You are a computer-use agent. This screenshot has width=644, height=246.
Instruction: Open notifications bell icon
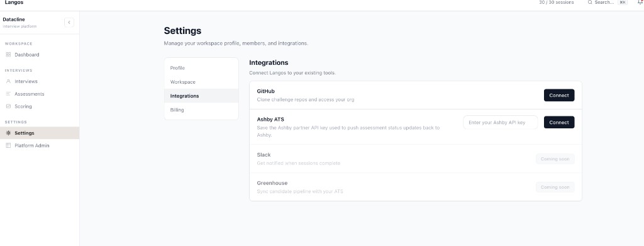pyautogui.click(x=640, y=2)
